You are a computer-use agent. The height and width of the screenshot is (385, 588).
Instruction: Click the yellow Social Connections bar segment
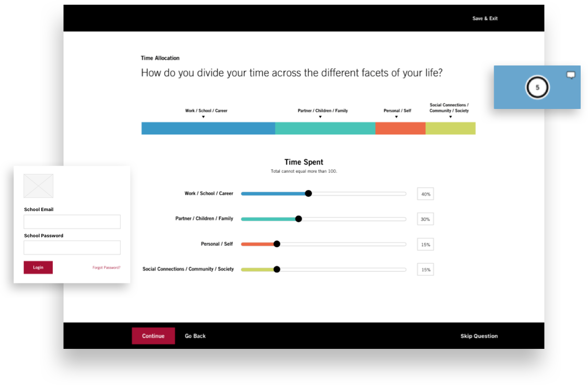pos(450,128)
